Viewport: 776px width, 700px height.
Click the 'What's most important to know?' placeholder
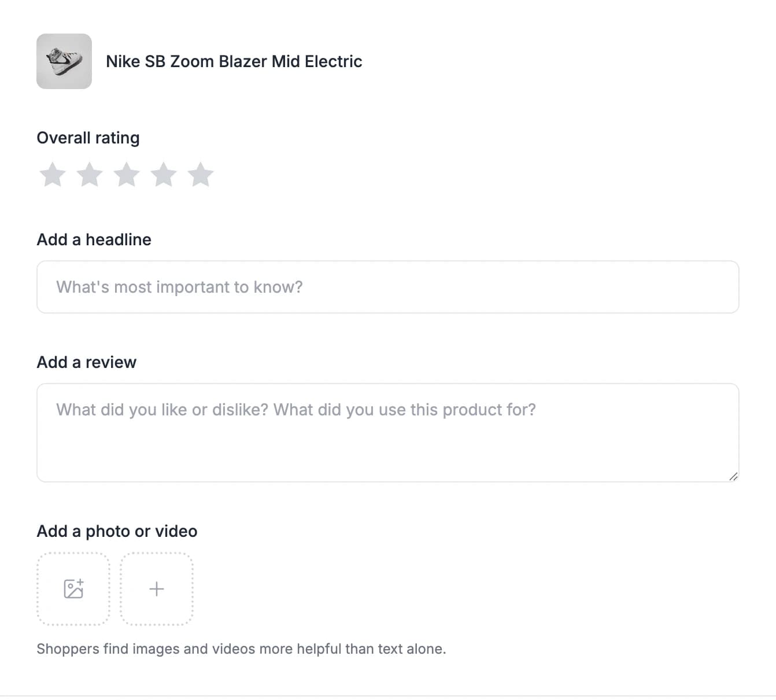pyautogui.click(x=179, y=287)
